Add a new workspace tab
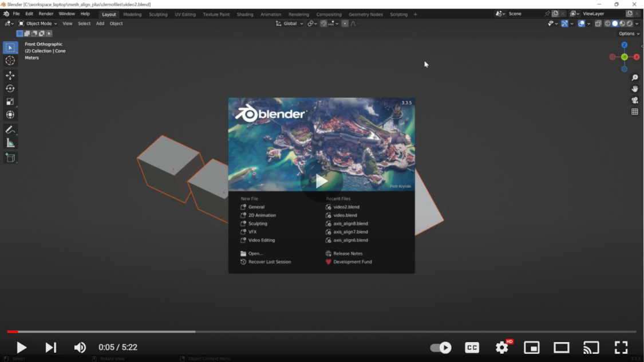Image resolution: width=644 pixels, height=362 pixels. click(415, 14)
